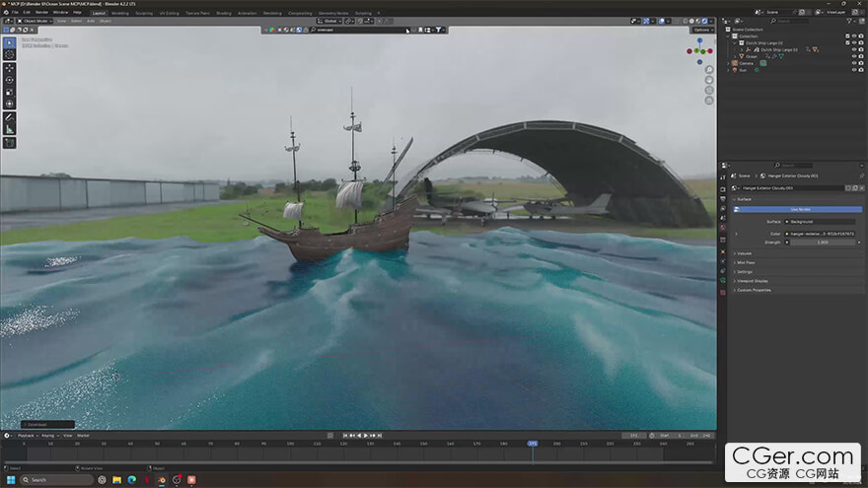The width and height of the screenshot is (868, 488).
Task: Open the World properties tab
Action: (723, 228)
